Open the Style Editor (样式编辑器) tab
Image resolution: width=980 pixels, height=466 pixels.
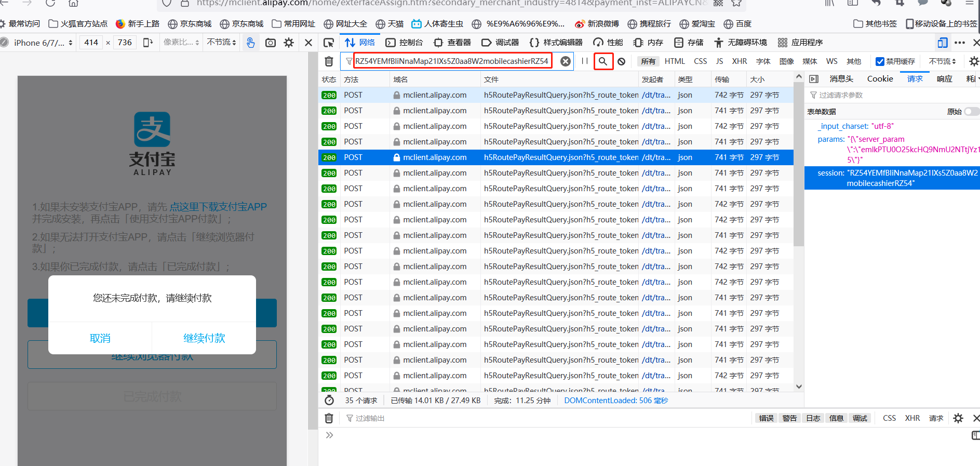(x=556, y=43)
